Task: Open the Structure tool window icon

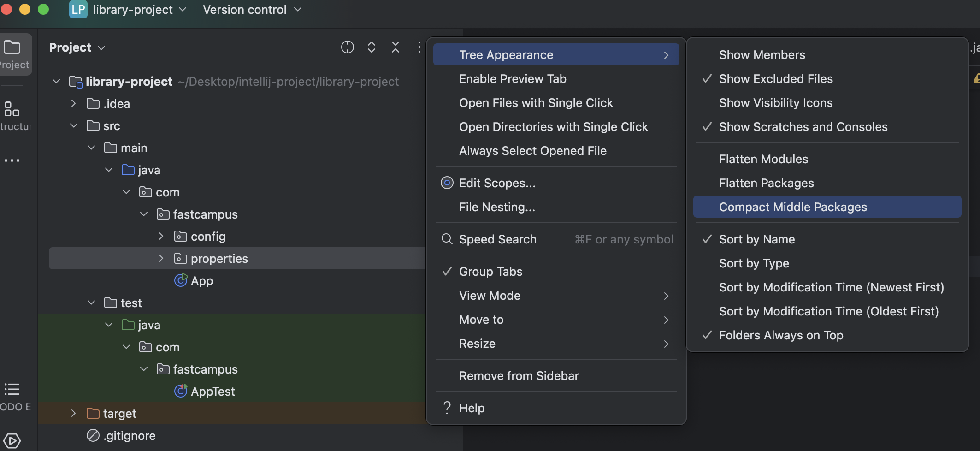Action: click(x=12, y=109)
